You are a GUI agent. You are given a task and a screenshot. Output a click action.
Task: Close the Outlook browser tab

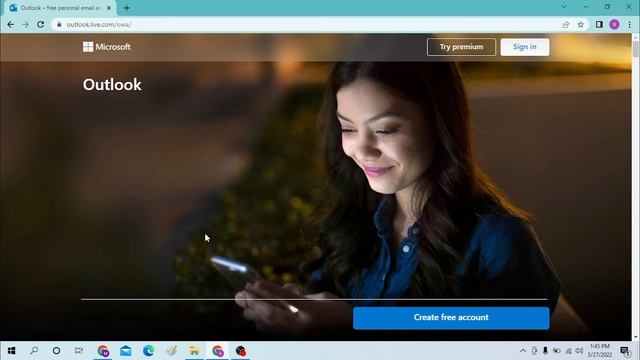[x=109, y=8]
